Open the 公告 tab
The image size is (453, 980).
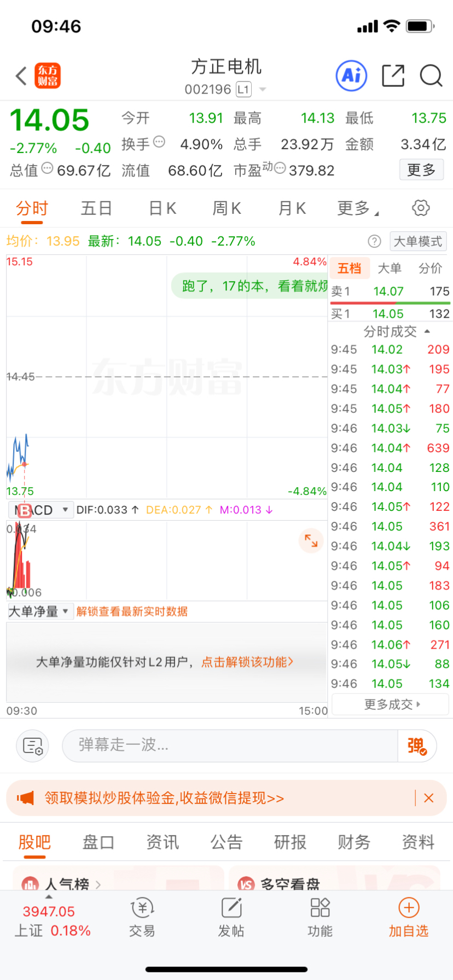pyautogui.click(x=226, y=842)
